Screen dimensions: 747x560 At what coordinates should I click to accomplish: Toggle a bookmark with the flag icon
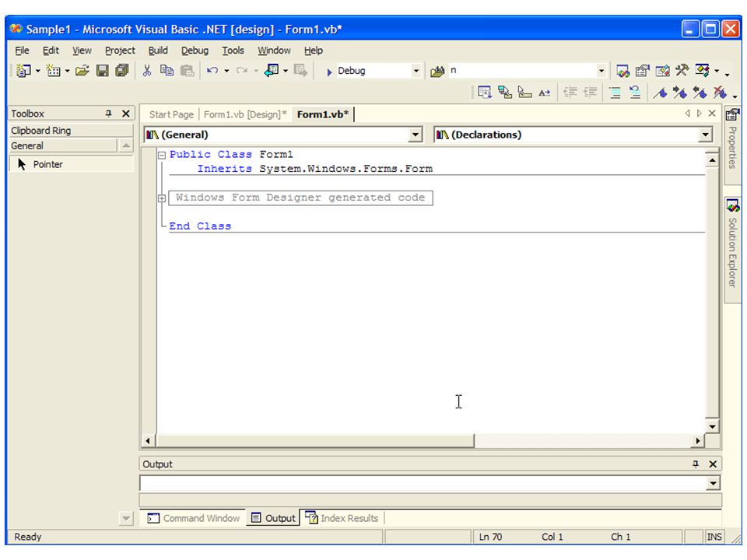point(660,93)
